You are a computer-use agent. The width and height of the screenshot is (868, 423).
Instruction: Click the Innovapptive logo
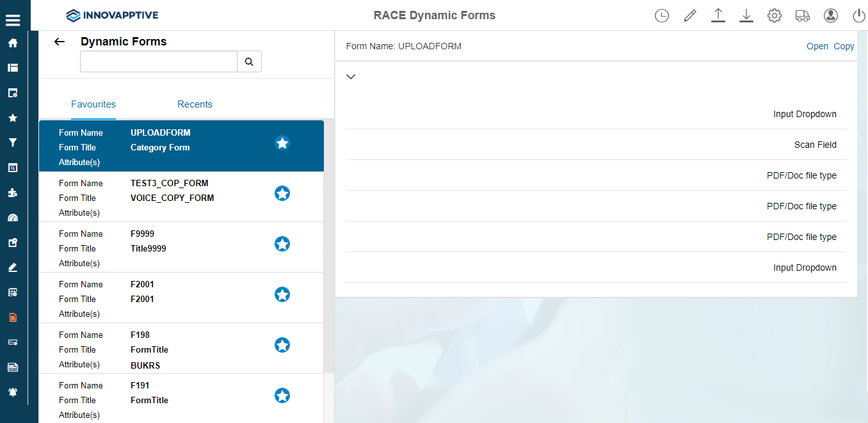pyautogui.click(x=112, y=15)
